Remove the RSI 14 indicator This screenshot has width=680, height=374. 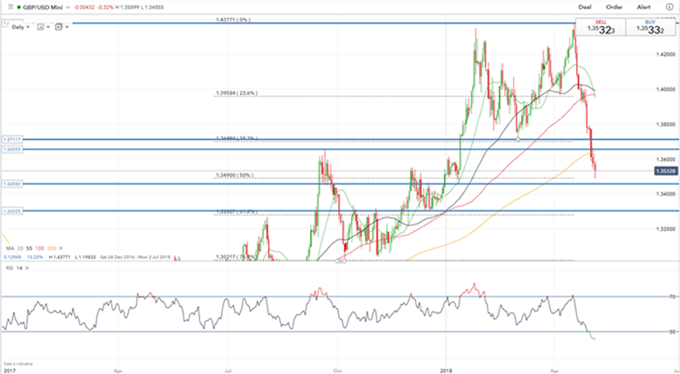coord(27,268)
